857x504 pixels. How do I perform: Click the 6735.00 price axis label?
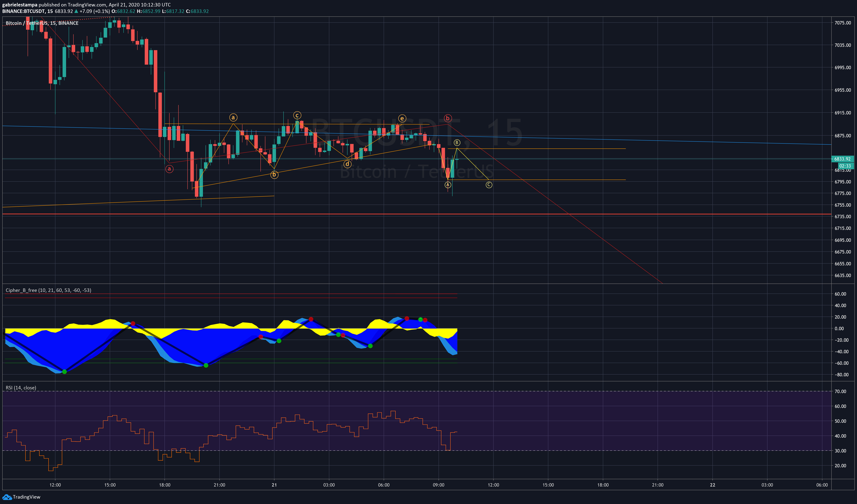(843, 216)
